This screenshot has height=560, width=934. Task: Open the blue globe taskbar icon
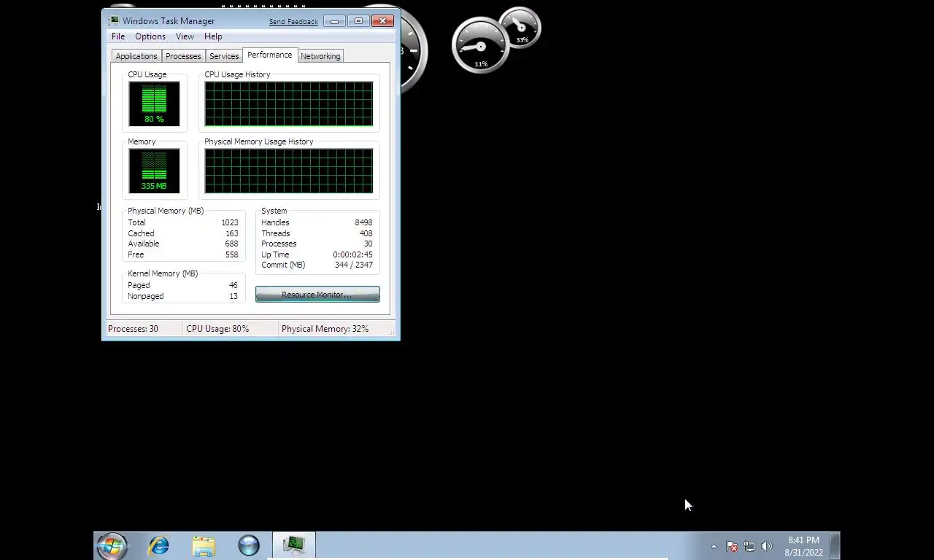coord(249,545)
